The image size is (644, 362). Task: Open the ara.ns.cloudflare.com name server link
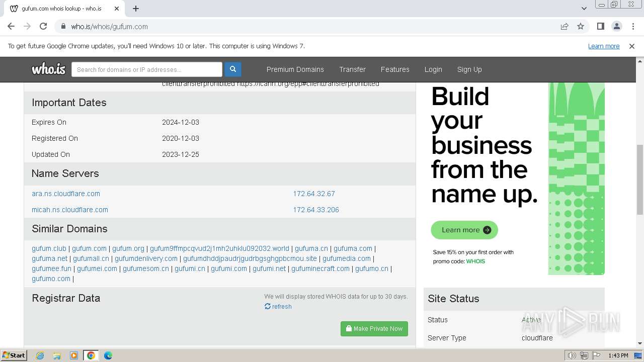tap(66, 194)
